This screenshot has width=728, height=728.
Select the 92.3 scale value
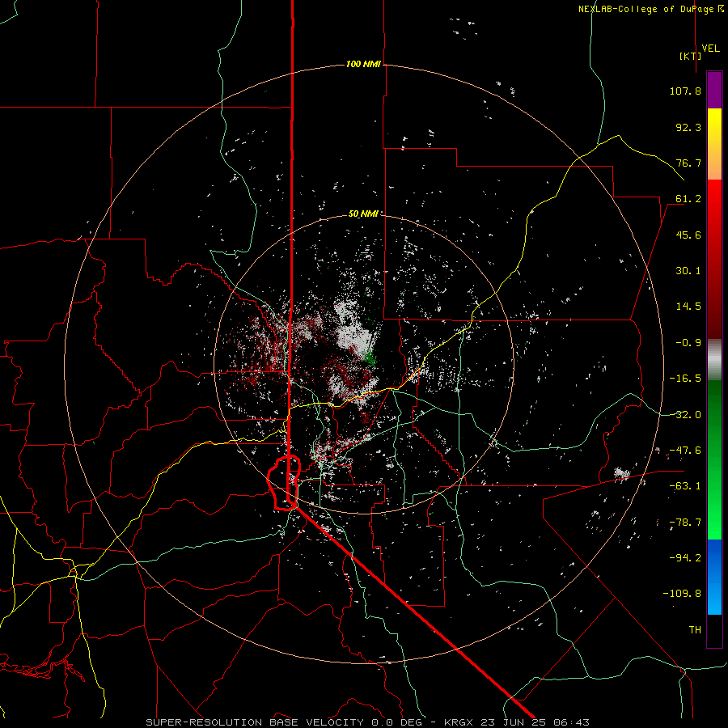[x=688, y=127]
